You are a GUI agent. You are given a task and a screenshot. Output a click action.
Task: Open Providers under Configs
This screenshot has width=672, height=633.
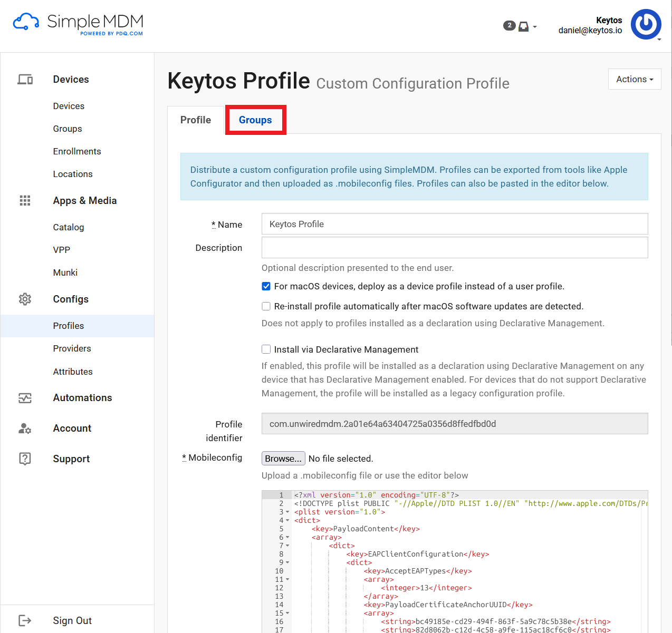click(72, 349)
